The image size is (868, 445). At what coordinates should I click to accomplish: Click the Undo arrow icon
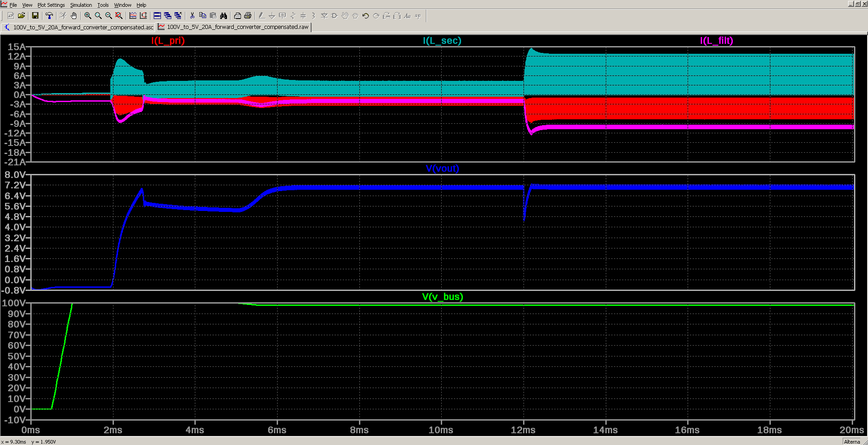tap(366, 16)
